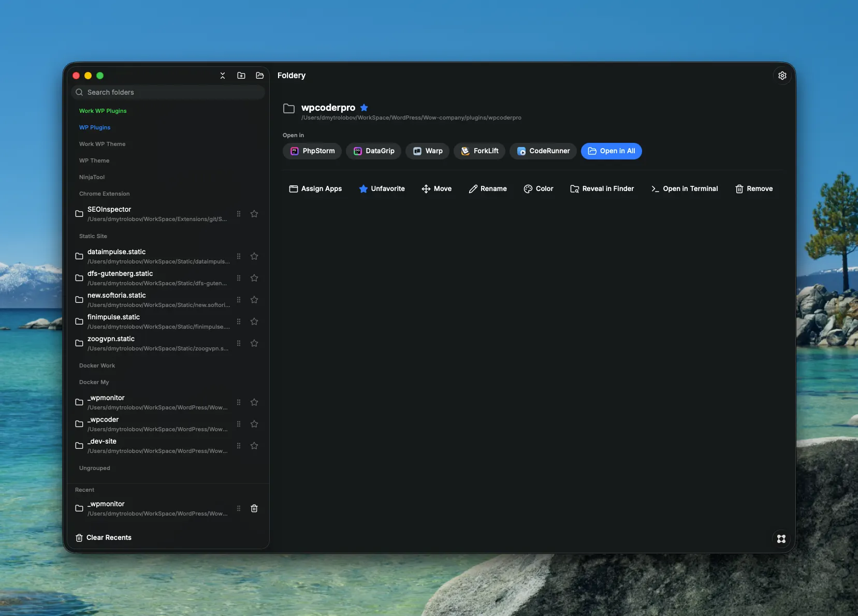Viewport: 858px width, 616px height.
Task: Click the wpcoderpro folder path text
Action: 411,118
